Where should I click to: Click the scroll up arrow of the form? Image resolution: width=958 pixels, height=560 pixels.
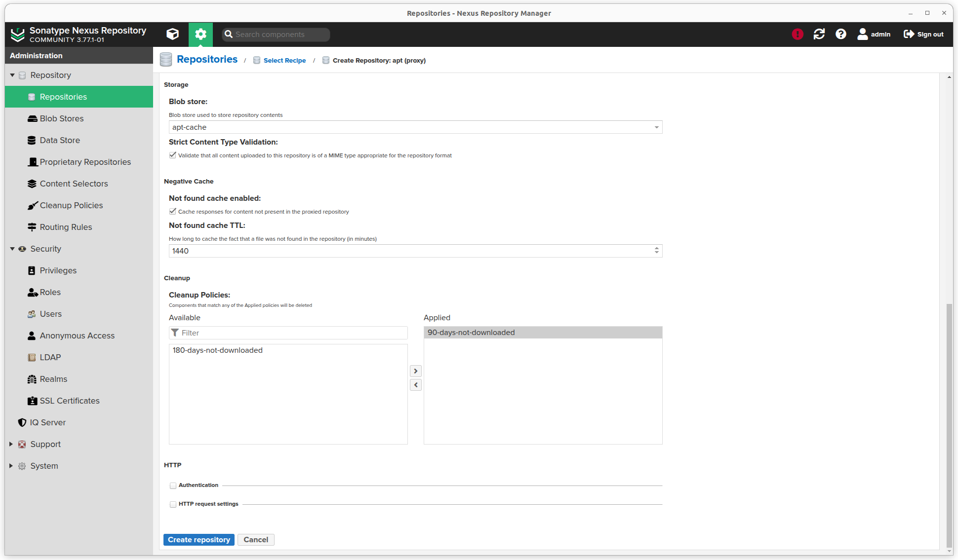[949, 77]
